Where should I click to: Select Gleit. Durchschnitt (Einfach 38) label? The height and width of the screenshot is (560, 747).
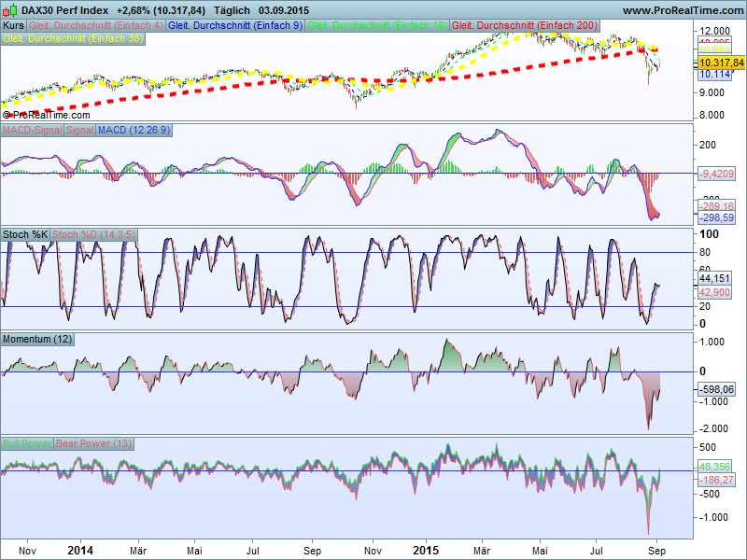73,38
